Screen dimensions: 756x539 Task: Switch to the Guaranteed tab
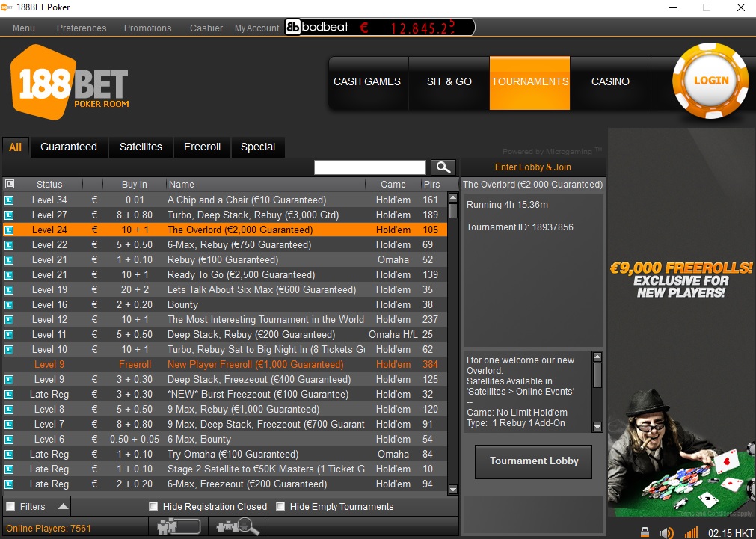(x=69, y=147)
